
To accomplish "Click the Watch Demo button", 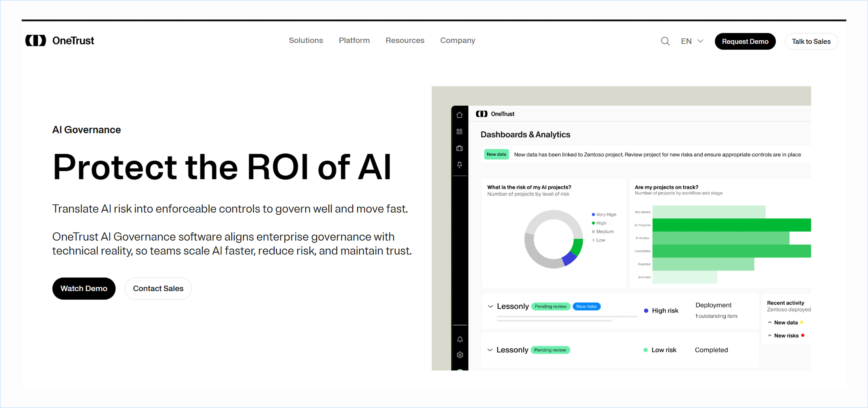I will coord(84,289).
